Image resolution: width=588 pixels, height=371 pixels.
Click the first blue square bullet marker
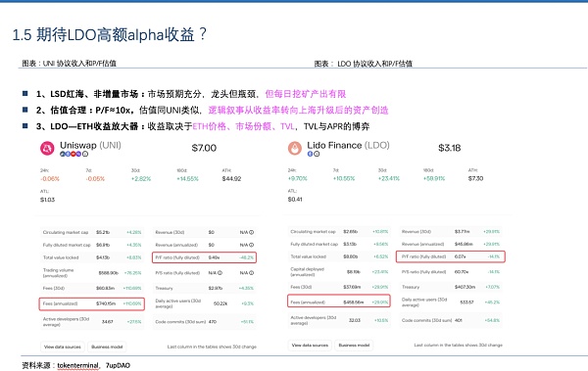25,94
